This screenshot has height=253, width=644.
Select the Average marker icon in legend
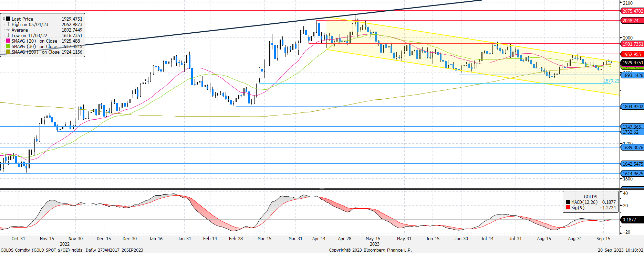[x=8, y=30]
